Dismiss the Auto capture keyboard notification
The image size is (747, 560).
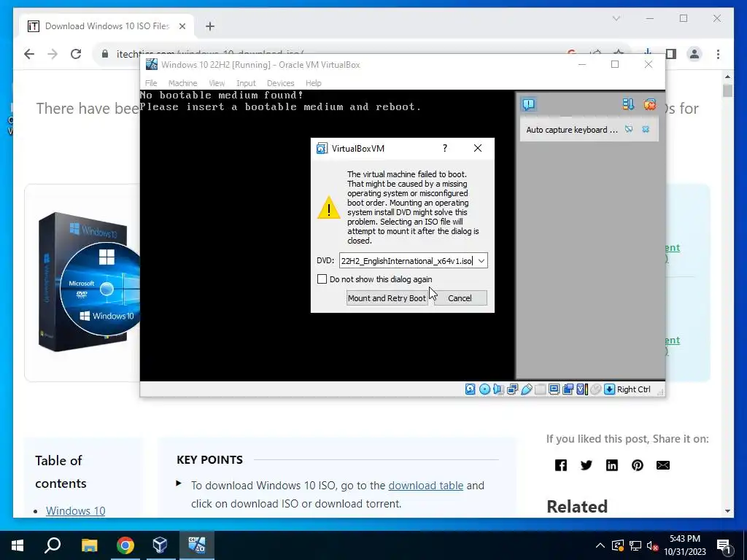[646, 129]
